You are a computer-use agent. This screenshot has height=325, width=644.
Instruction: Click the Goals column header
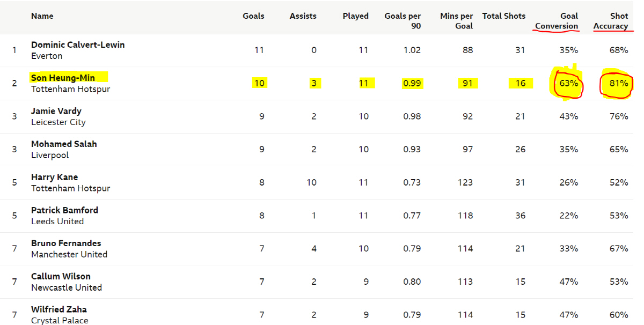pos(253,16)
